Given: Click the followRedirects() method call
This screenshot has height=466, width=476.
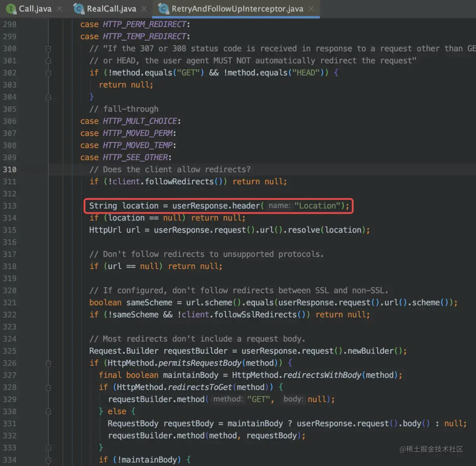Looking at the screenshot, I should (x=183, y=182).
